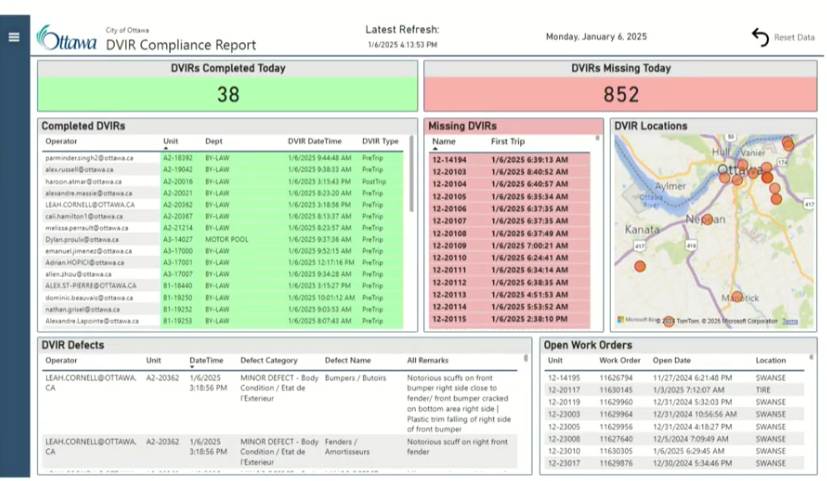Select row parminder.singh2@ottawa.ca
This screenshot has height=481, width=827.
point(224,158)
